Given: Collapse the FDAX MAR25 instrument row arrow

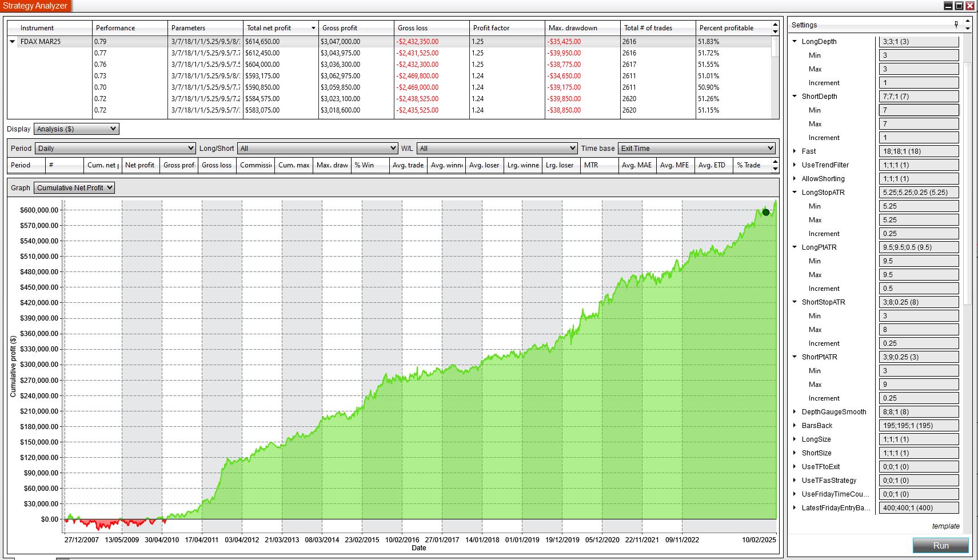Looking at the screenshot, I should [13, 42].
